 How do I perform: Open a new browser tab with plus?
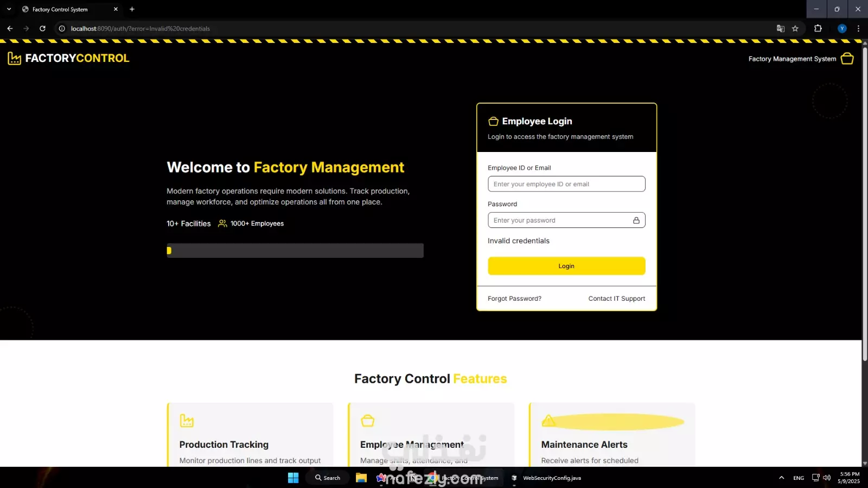pos(132,9)
